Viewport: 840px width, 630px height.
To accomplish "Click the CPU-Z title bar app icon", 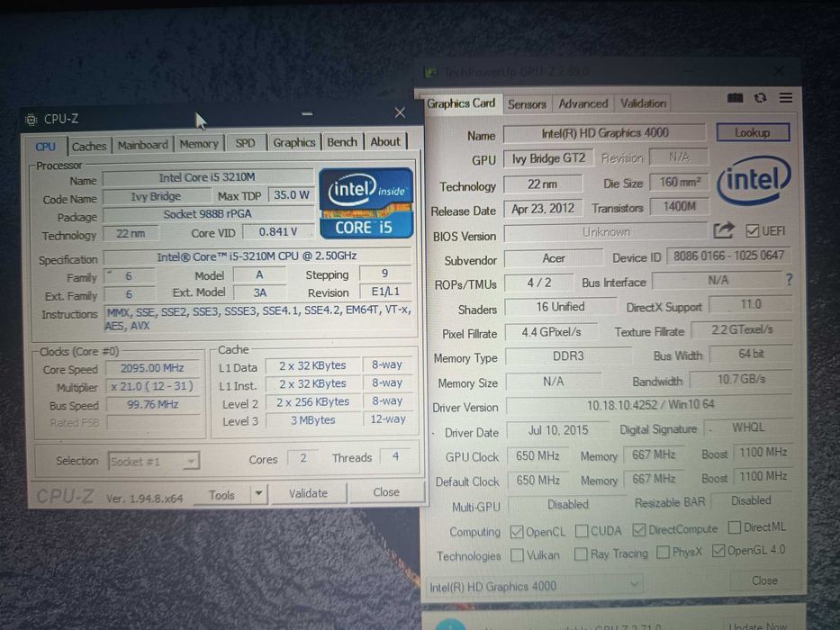I will [x=32, y=119].
